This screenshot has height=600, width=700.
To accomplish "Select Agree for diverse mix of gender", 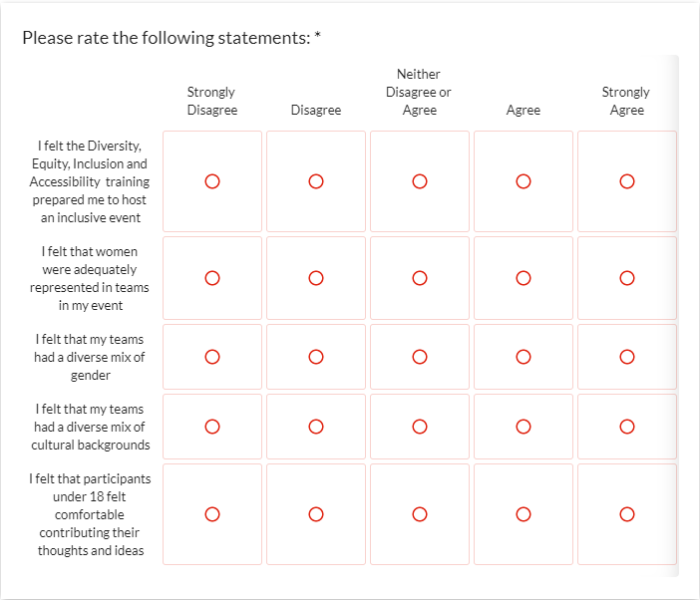I will (x=524, y=357).
